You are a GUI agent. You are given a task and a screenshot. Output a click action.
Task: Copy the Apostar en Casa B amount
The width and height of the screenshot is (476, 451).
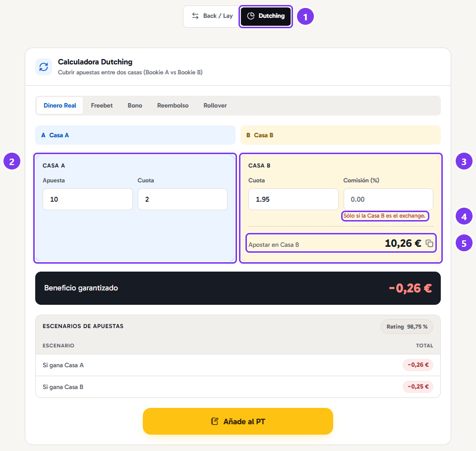point(429,243)
